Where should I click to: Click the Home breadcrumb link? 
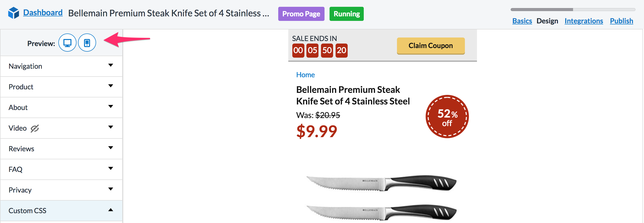tap(305, 75)
